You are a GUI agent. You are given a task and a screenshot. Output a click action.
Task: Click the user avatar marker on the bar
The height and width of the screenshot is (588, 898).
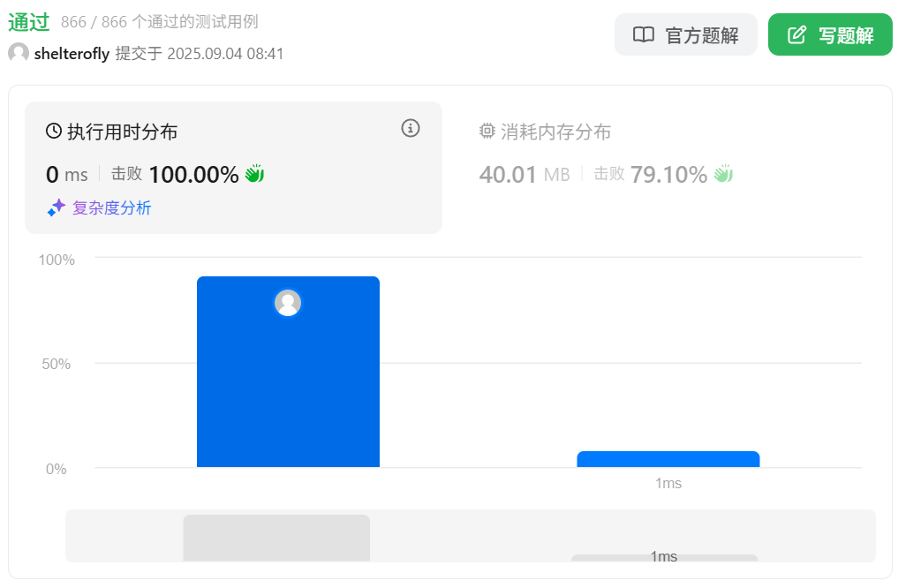click(288, 303)
